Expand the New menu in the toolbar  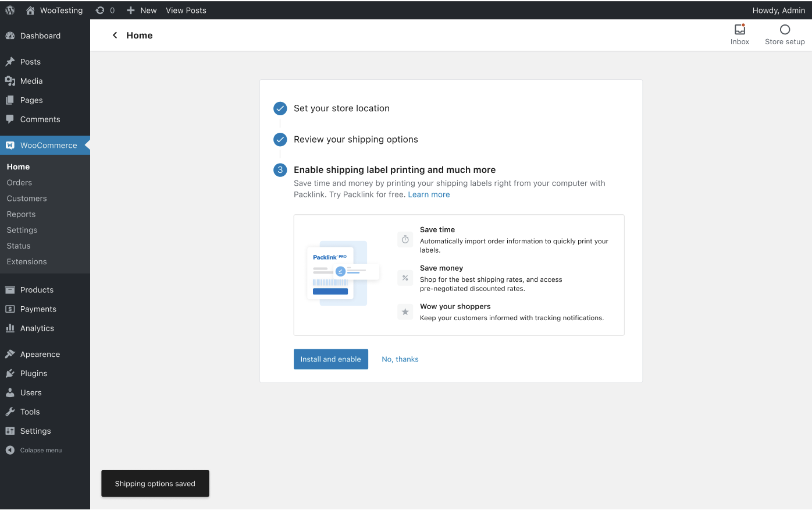141,10
